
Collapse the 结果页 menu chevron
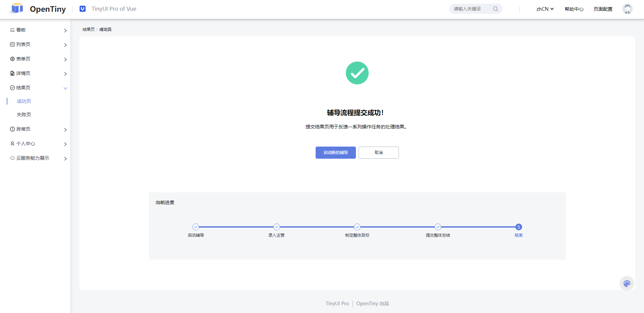pyautogui.click(x=65, y=88)
